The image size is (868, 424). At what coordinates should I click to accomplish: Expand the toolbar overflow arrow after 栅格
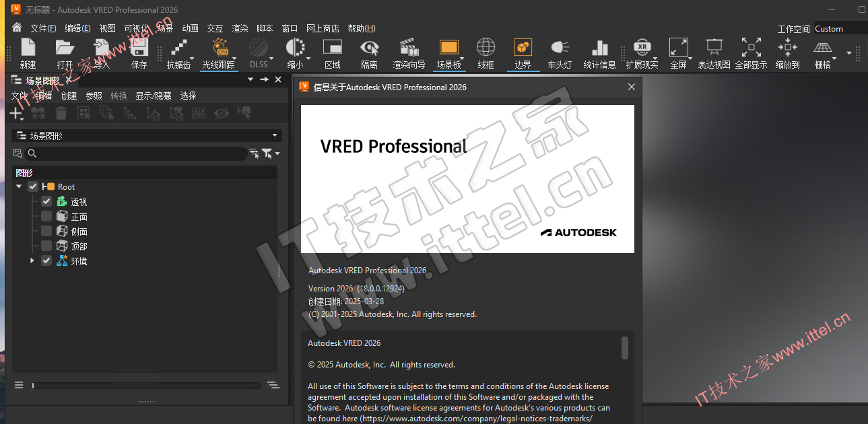click(x=849, y=52)
